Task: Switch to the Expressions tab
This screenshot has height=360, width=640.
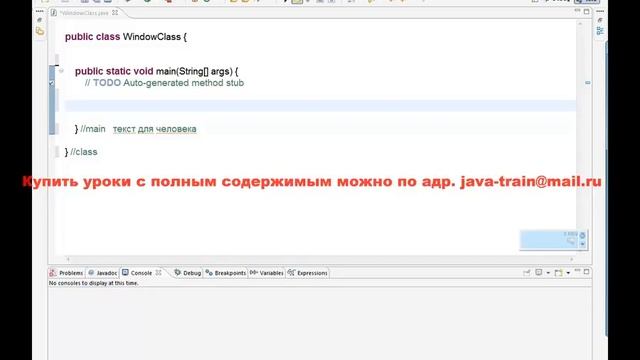Action: coord(307,273)
